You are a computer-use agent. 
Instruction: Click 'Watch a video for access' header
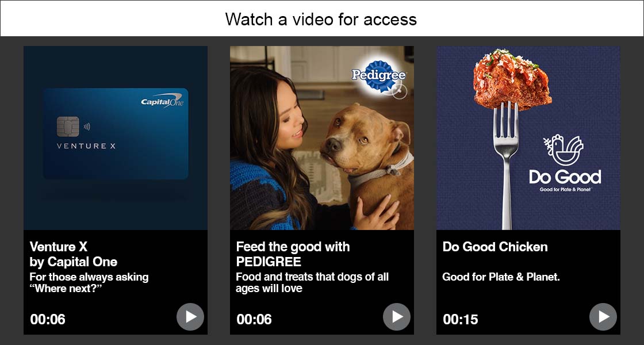[321, 20]
